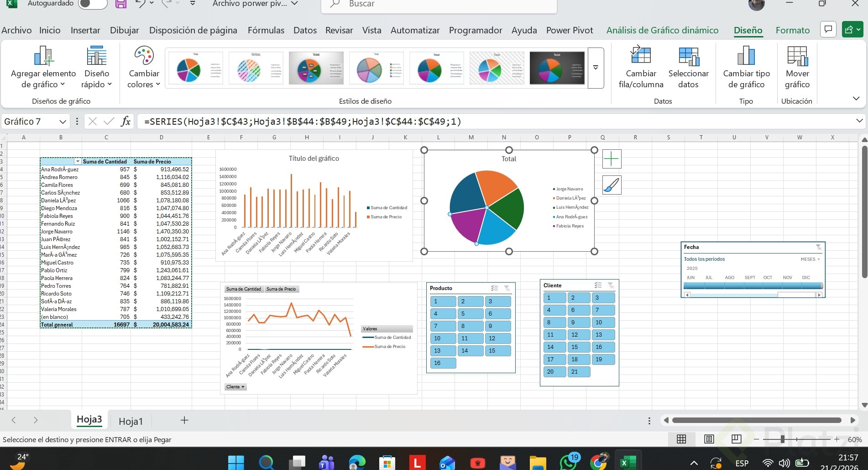Viewport: 868px width, 470px height.
Task: Expand the formula bar
Action: 859,121
